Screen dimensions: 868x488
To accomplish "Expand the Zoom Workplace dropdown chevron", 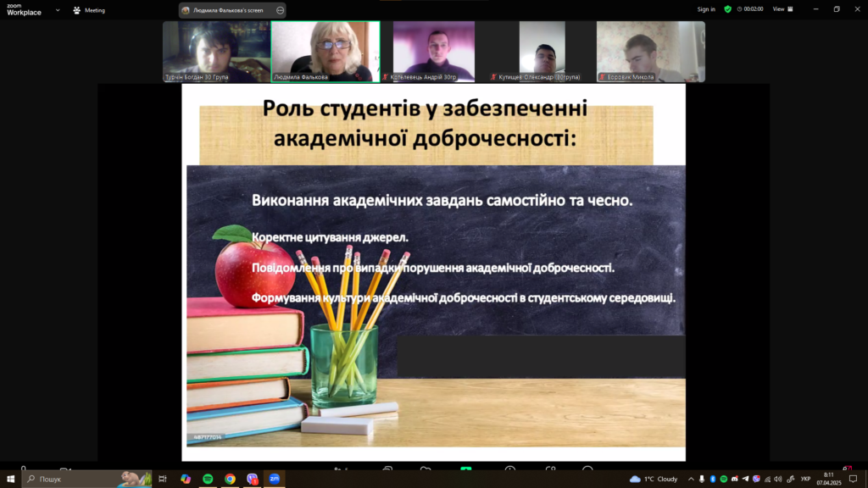I will (x=58, y=10).
